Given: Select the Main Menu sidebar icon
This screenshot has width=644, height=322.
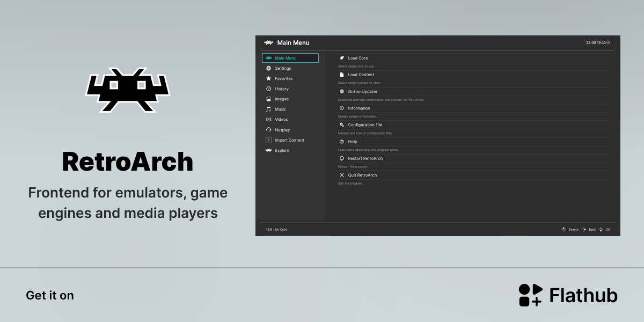Looking at the screenshot, I should tap(269, 58).
